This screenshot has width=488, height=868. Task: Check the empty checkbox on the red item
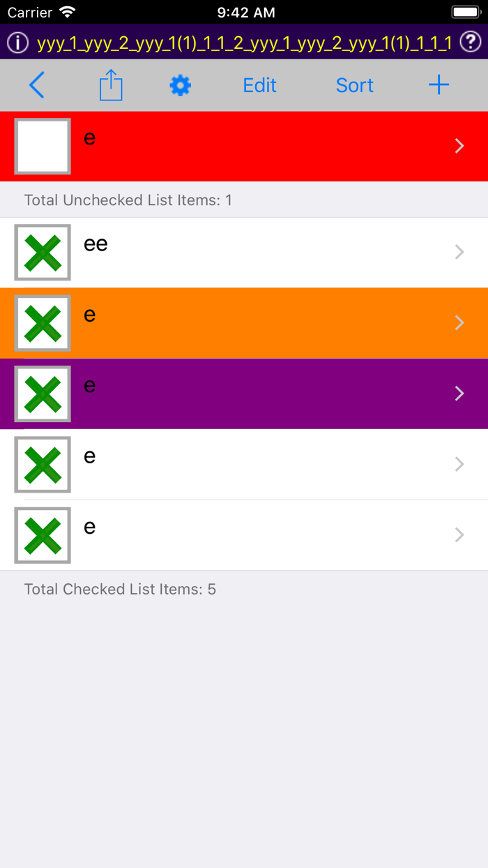[42, 146]
